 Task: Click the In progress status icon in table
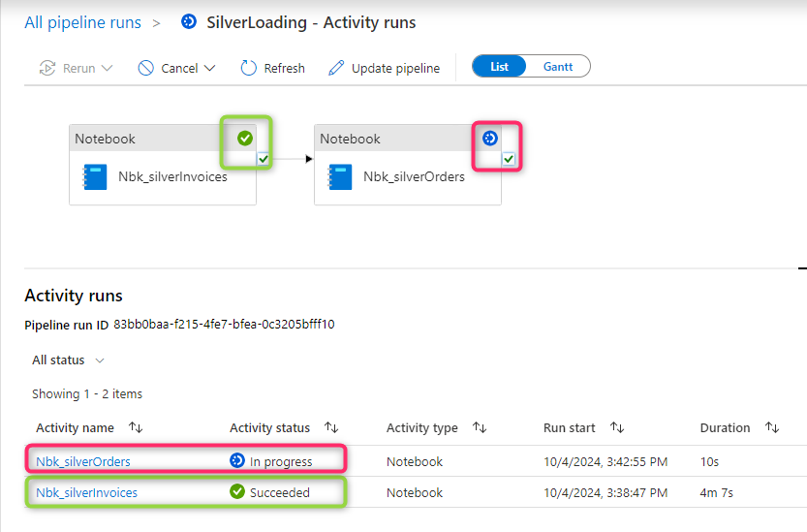[237, 460]
